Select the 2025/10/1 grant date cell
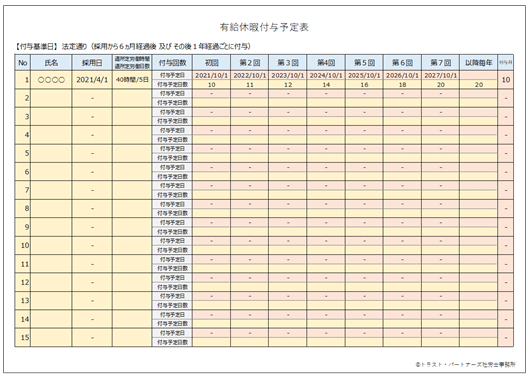The width and height of the screenshot is (529, 378). (364, 75)
